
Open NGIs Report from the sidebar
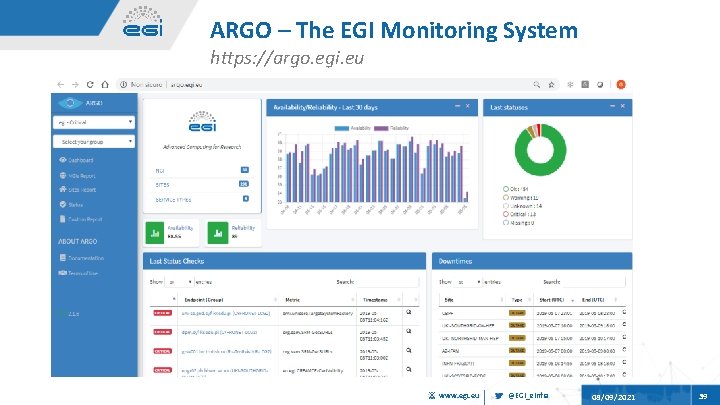[77, 176]
